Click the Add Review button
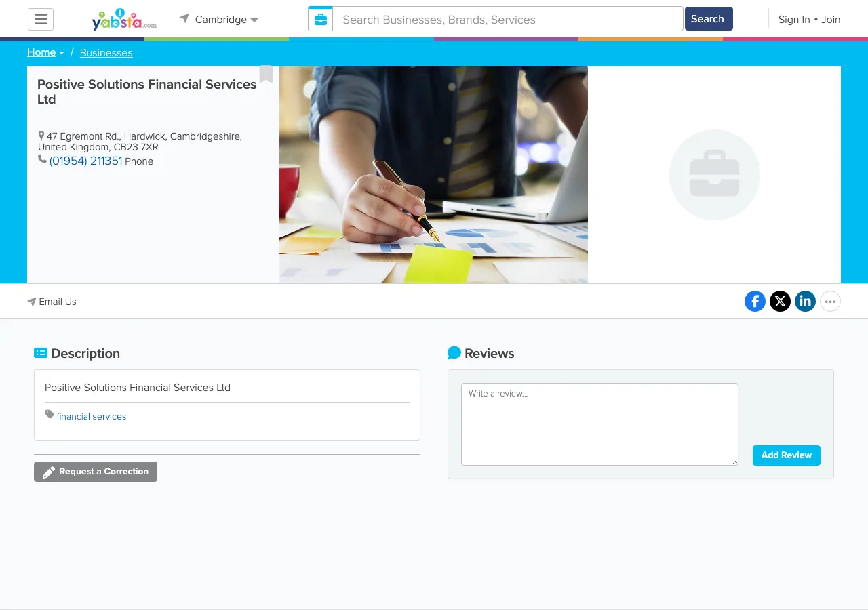Screen dimensions: 868x610 (786, 455)
